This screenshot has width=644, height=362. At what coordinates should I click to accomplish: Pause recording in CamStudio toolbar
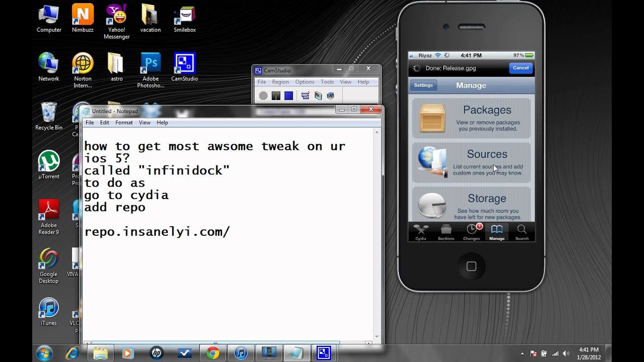(276, 96)
